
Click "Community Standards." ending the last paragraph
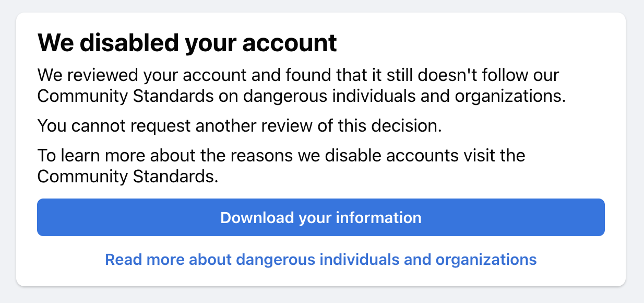(127, 177)
